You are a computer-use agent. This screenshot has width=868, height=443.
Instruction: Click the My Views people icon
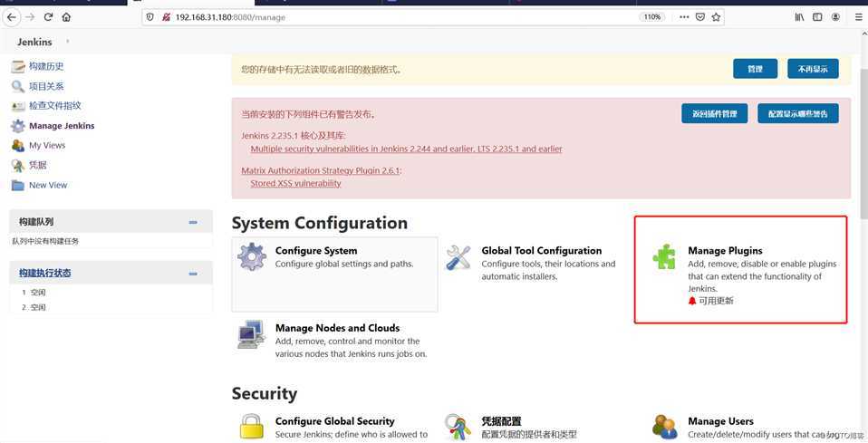pyautogui.click(x=18, y=146)
